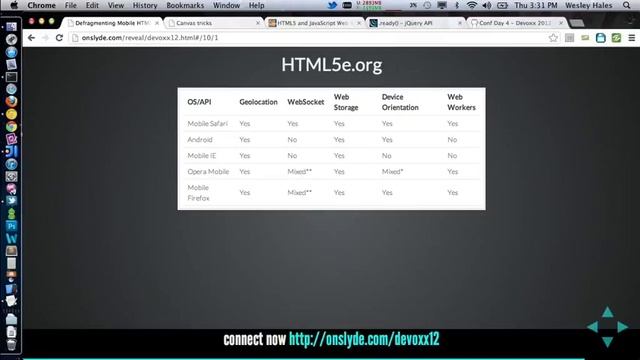This screenshot has height=360, width=640.
Task: Open the Chrome application menu
Action: pyautogui.click(x=41, y=5)
